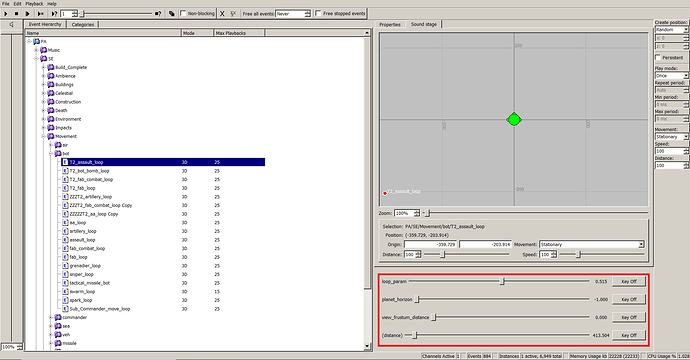Click the Sound stage Zoom slider handle
This screenshot has height=360, width=690.
426,213
